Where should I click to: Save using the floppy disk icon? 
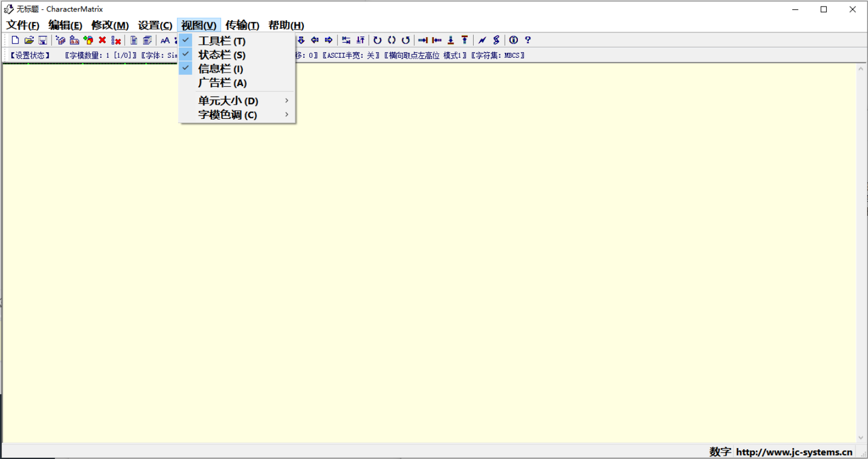pyautogui.click(x=42, y=40)
